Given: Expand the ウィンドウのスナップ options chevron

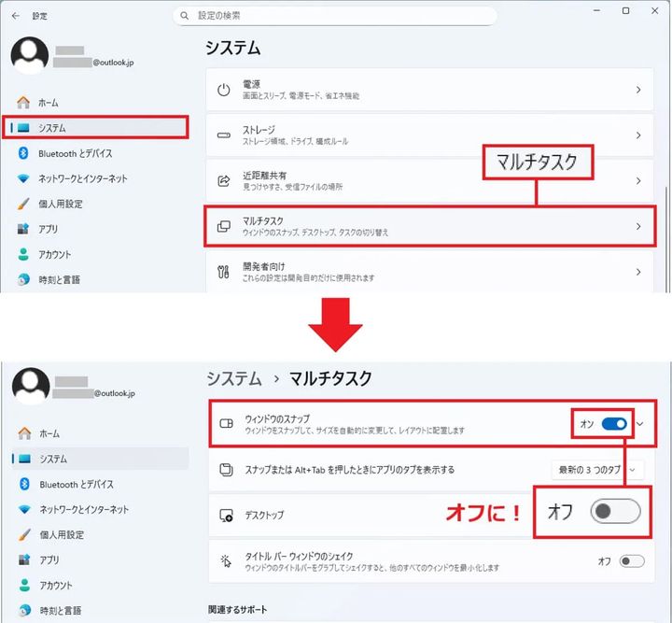Looking at the screenshot, I should pyautogui.click(x=640, y=424).
